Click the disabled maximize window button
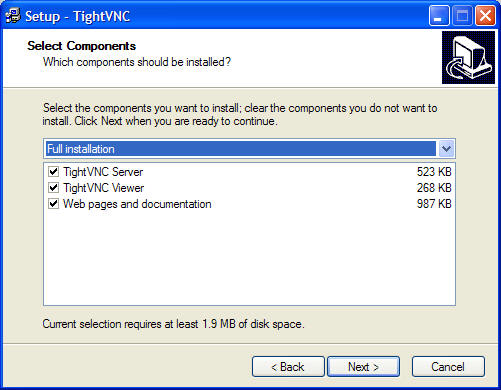The image size is (501, 390). pyautogui.click(x=462, y=16)
